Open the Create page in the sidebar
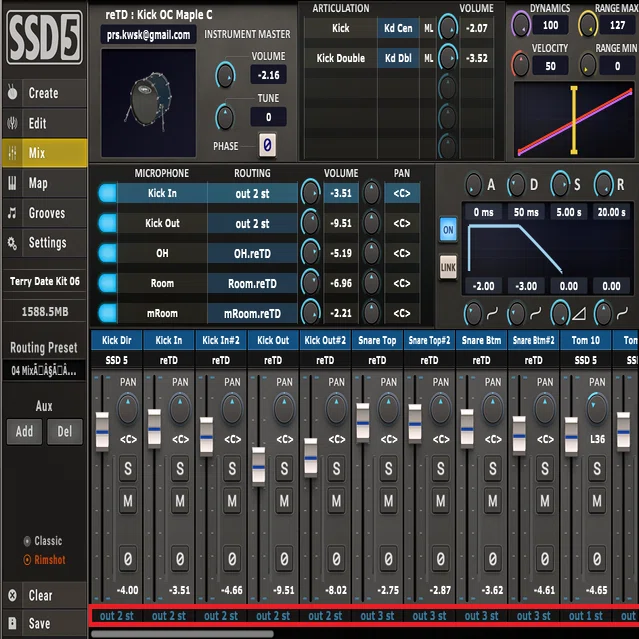The width and height of the screenshot is (639, 639). [44, 93]
